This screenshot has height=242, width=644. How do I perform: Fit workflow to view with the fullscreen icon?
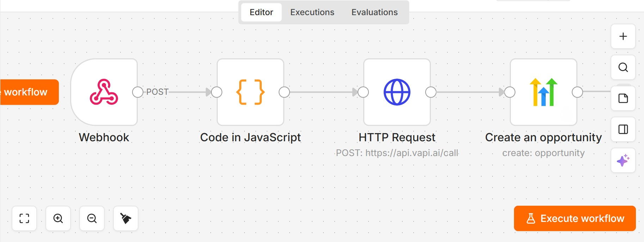click(x=24, y=218)
